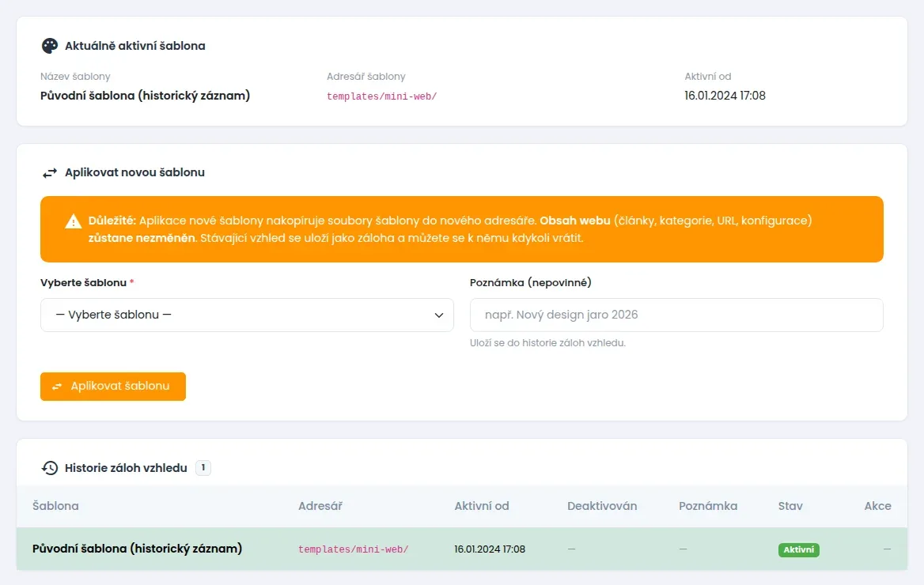Viewport: 924px width, 585px height.
Task: Click the Aktivní od column header in table
Action: pyautogui.click(x=482, y=506)
